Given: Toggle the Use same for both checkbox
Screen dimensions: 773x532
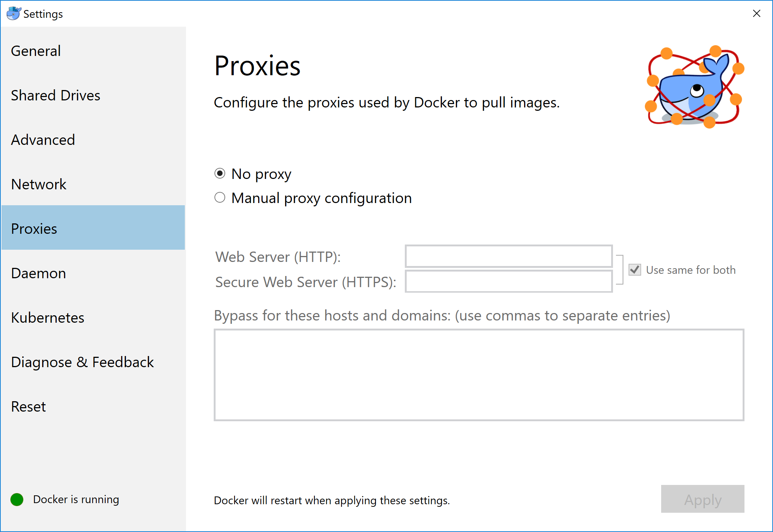Looking at the screenshot, I should pyautogui.click(x=635, y=270).
